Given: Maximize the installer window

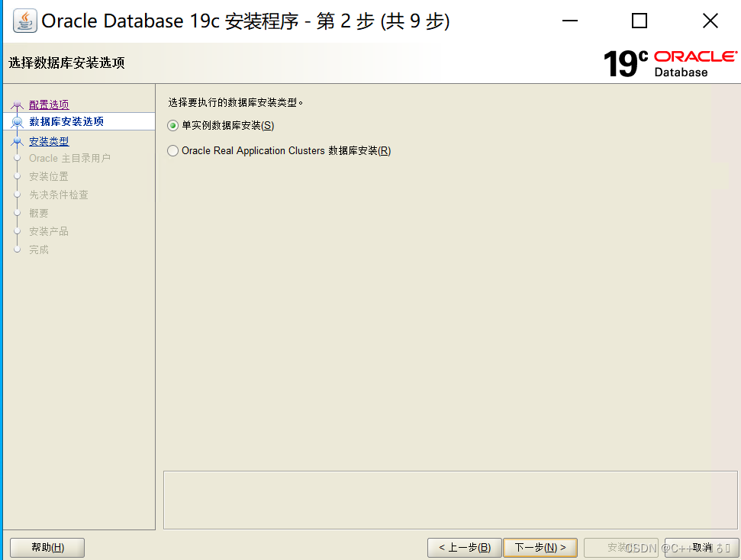Looking at the screenshot, I should [640, 21].
